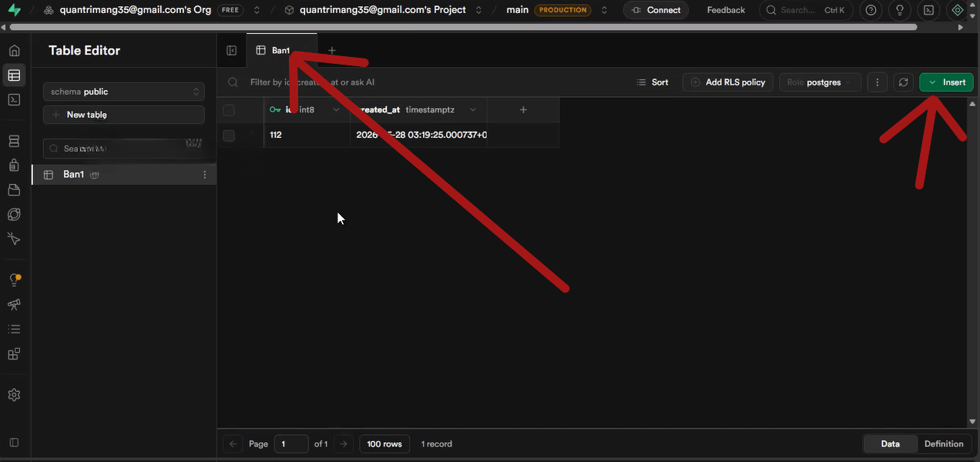Open the Table Editor sidebar icon
Viewport: 980px width, 462px height.
14,75
